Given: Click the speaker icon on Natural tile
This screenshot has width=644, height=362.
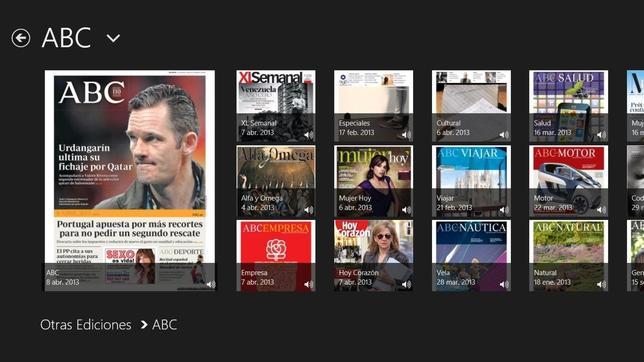Looking at the screenshot, I should (x=601, y=284).
